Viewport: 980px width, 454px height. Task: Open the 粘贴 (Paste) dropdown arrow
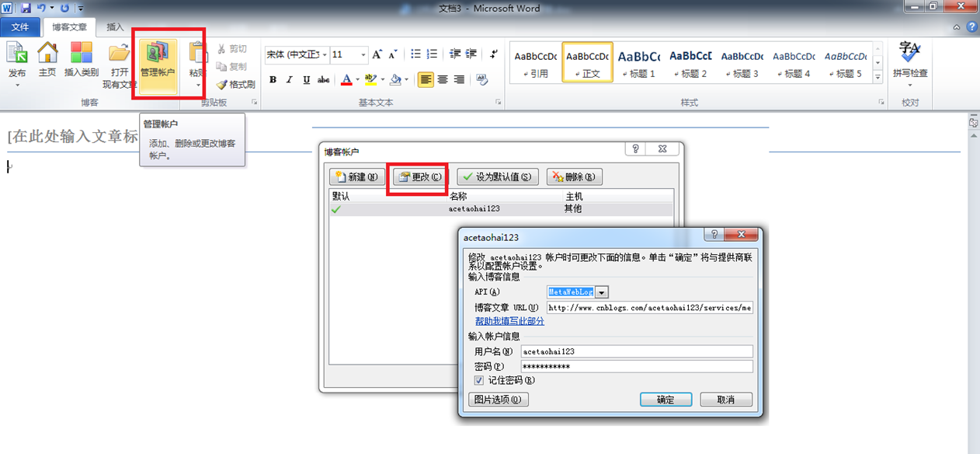click(198, 84)
